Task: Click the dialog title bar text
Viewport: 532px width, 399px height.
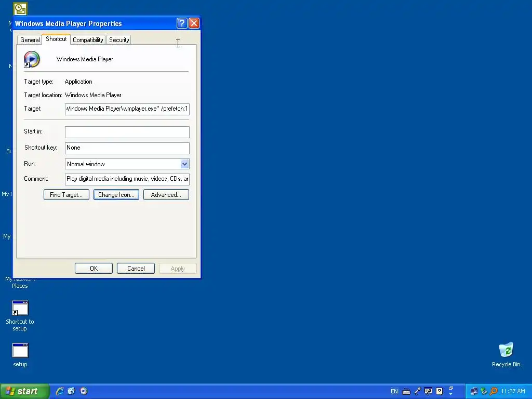Action: coord(68,23)
